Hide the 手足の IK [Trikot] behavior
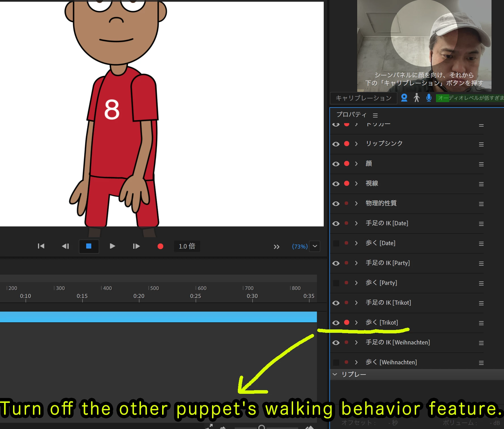 coord(336,303)
